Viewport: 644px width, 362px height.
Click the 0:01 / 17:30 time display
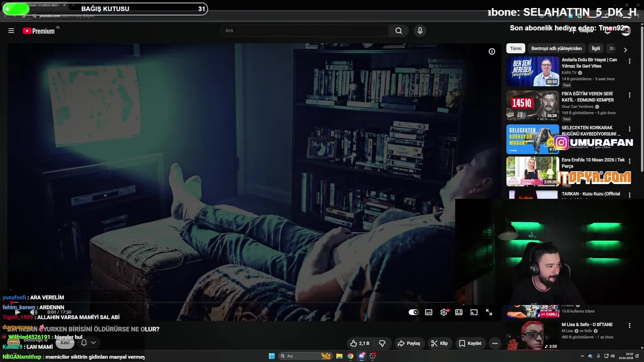pyautogui.click(x=59, y=312)
